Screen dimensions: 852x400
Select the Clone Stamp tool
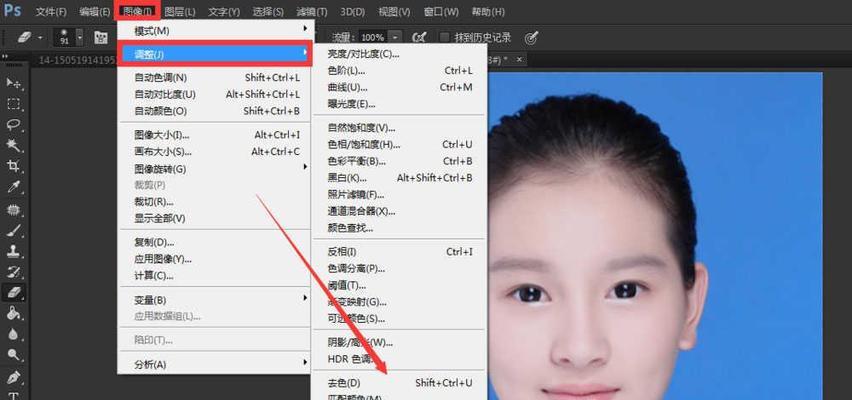pyautogui.click(x=13, y=251)
